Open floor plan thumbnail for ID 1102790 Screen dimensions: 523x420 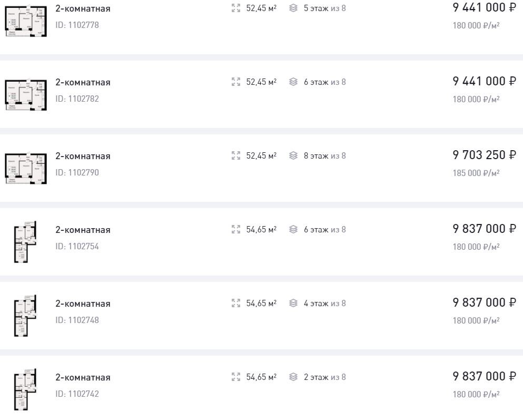pos(26,169)
